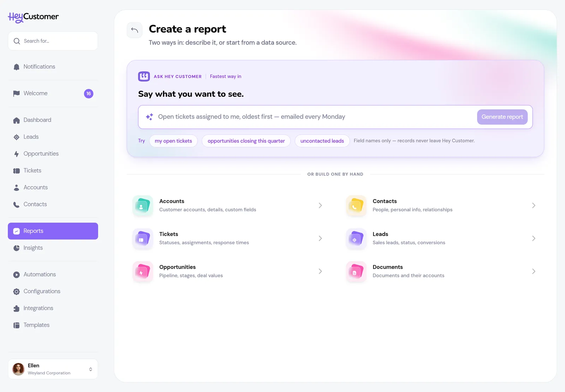The image size is (565, 392).
Task: Click 'Documents and their accounts' text
Action: coord(409,276)
